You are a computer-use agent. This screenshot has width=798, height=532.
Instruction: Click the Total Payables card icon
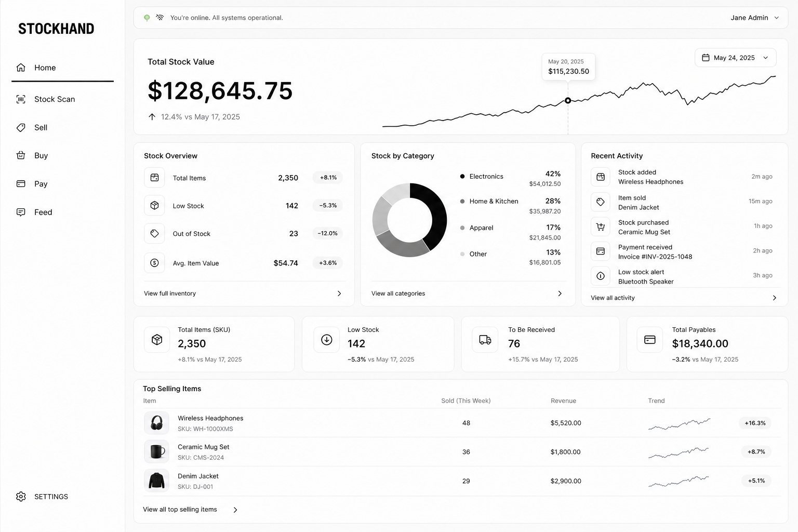pyautogui.click(x=650, y=340)
